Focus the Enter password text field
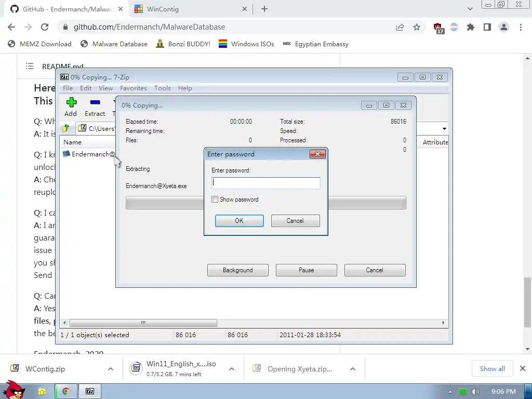This screenshot has height=399, width=532. 265,183
